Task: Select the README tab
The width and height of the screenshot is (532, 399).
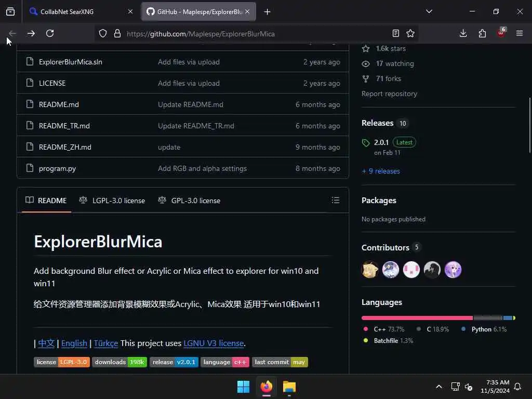Action: pyautogui.click(x=46, y=201)
